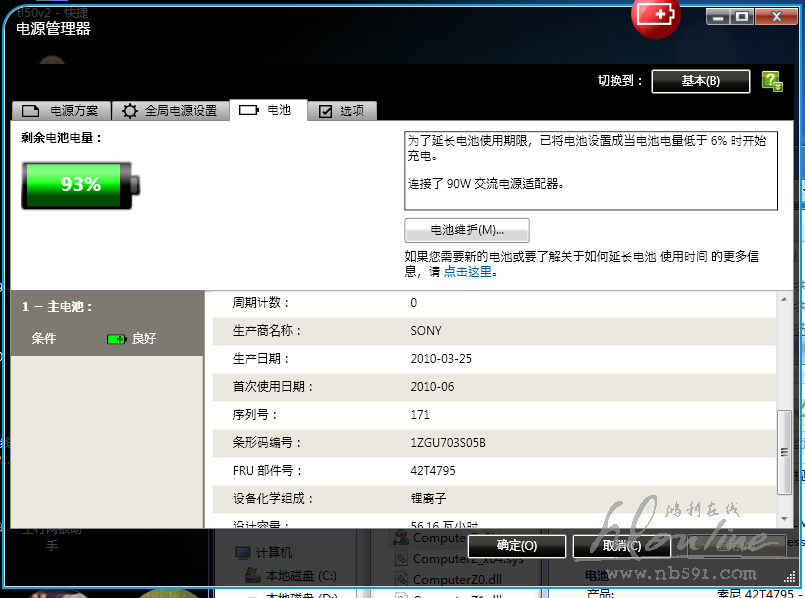805x598 pixels.
Task: Click the green battery condition icon
Action: click(117, 339)
